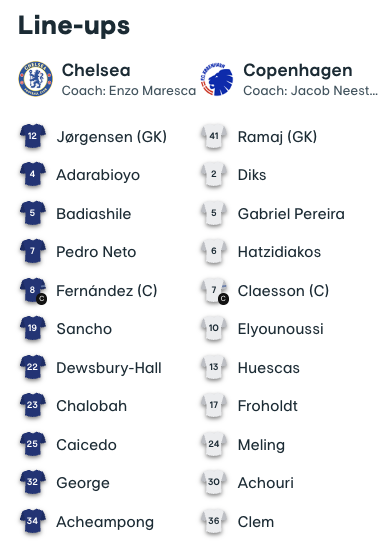Screen dimensions: 388x556
Task: Click the Chelsea club crest
Action: coord(35,79)
